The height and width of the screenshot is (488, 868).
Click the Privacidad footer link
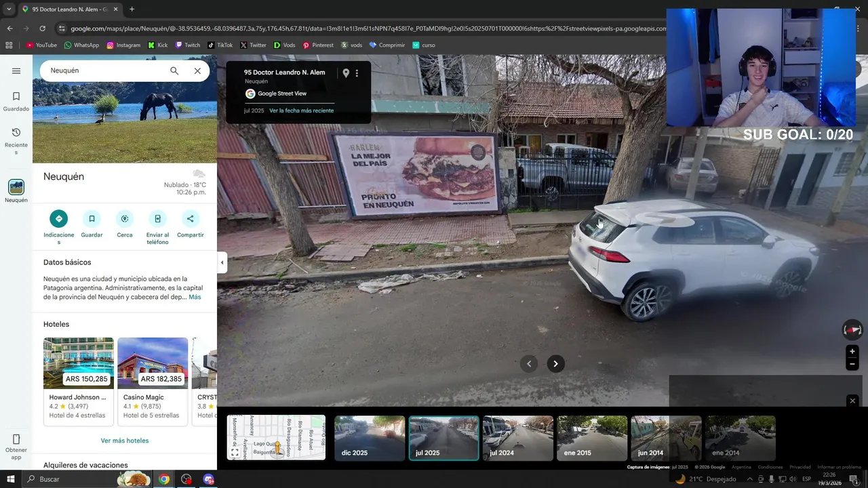click(x=800, y=467)
